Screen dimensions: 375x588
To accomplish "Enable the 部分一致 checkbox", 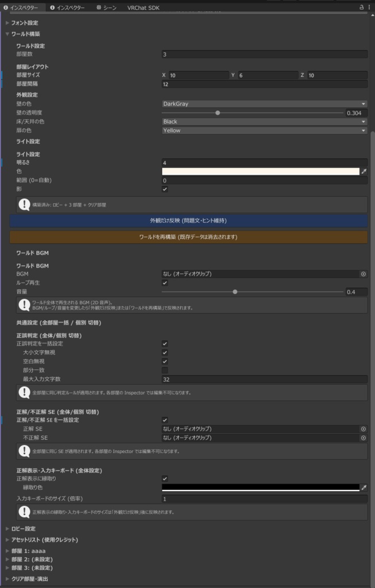I will [165, 370].
